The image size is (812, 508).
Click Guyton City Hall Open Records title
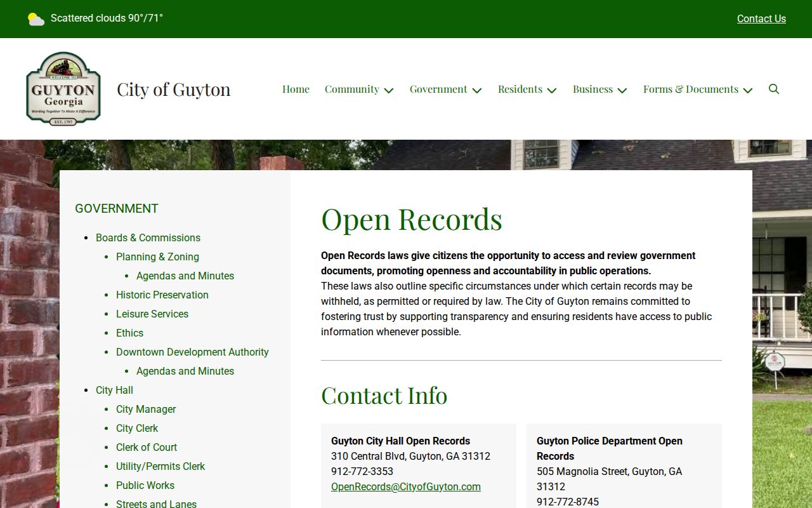coord(401,441)
